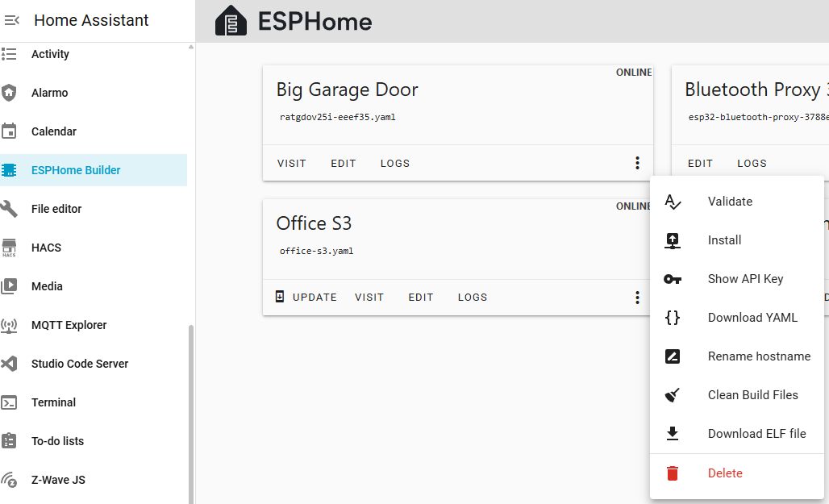Select Download YAML menu entry
This screenshot has width=829, height=504.
[736, 317]
